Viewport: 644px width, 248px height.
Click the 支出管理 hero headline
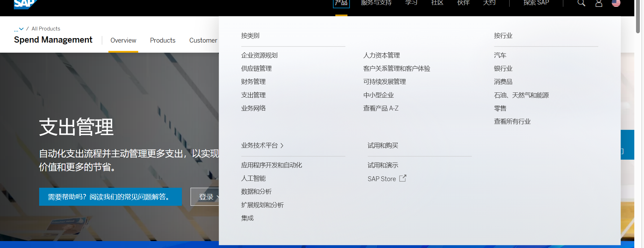pos(76,127)
